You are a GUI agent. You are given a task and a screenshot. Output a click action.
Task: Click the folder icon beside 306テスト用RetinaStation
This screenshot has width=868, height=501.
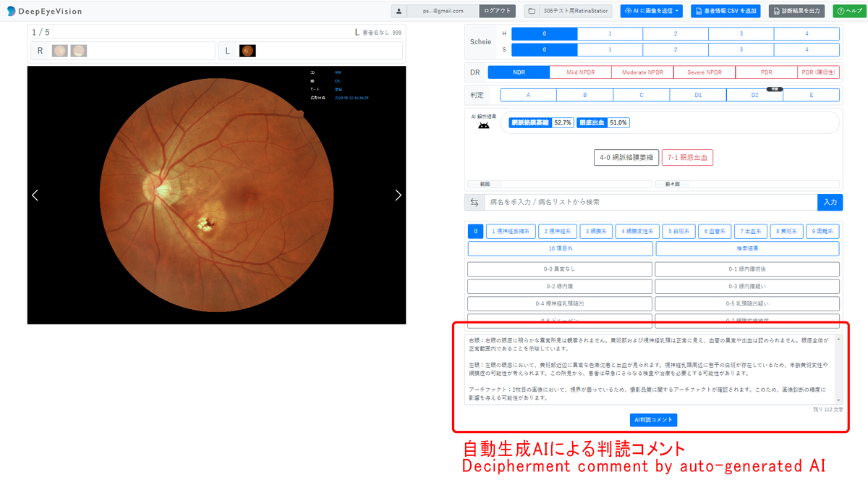532,11
